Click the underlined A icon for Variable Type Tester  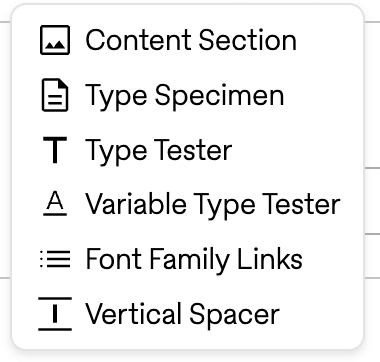[x=55, y=204]
